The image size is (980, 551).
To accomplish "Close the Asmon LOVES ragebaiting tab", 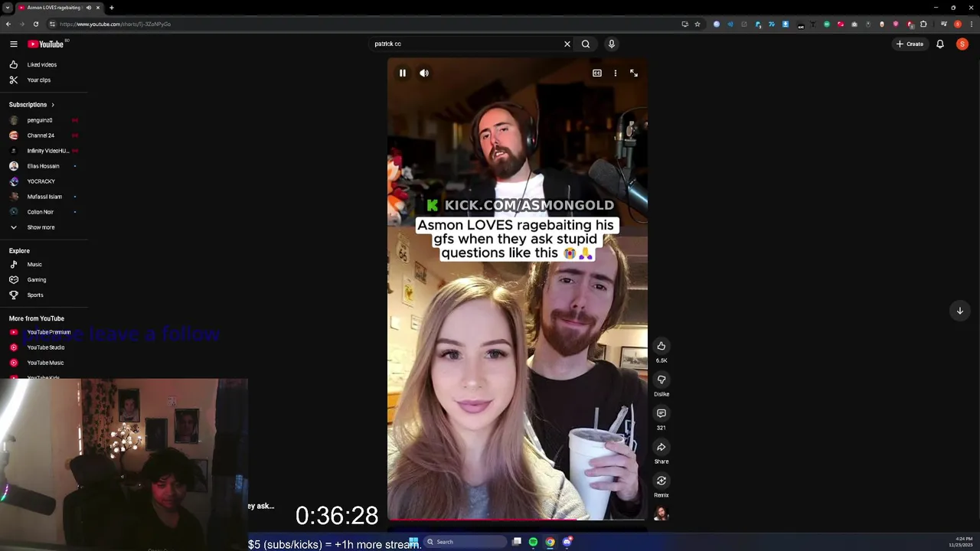I will coord(98,8).
